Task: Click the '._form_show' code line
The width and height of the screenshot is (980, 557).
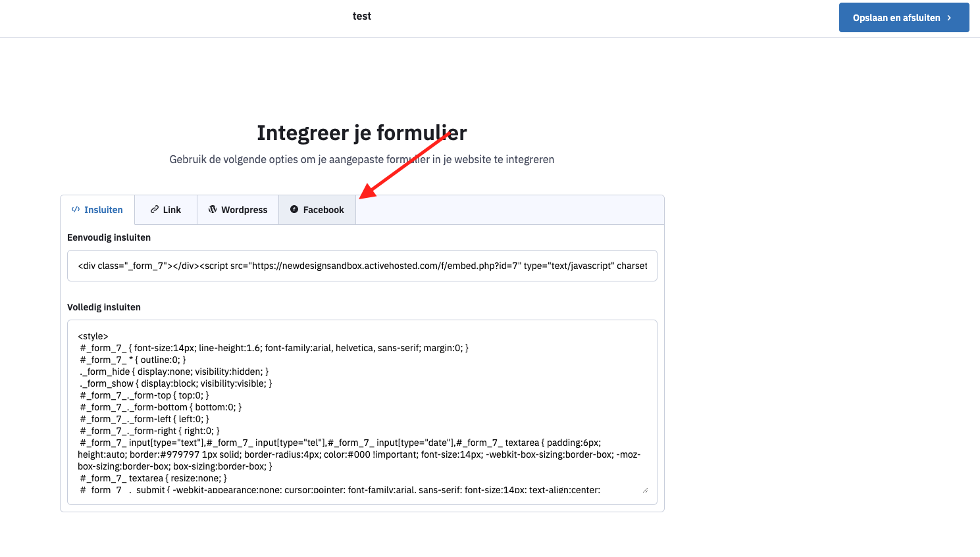Action: click(x=176, y=383)
